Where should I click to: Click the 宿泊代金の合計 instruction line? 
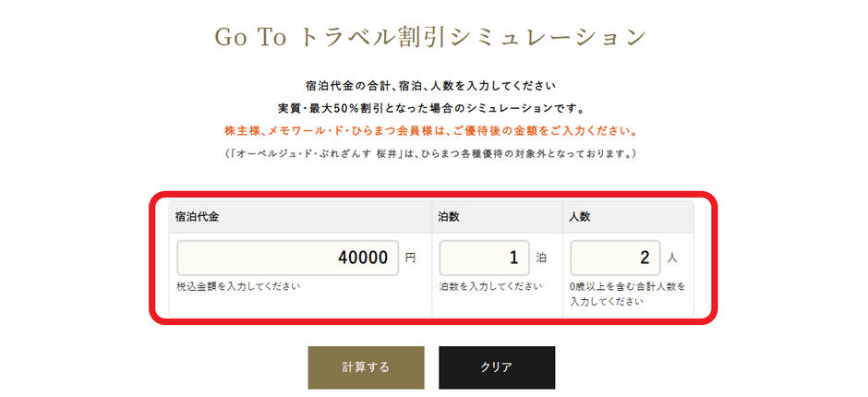(431, 86)
